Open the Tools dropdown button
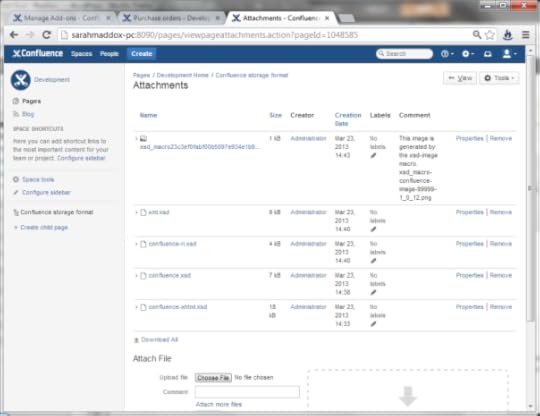Screen dimensions: 540x416 pyautogui.click(x=499, y=78)
